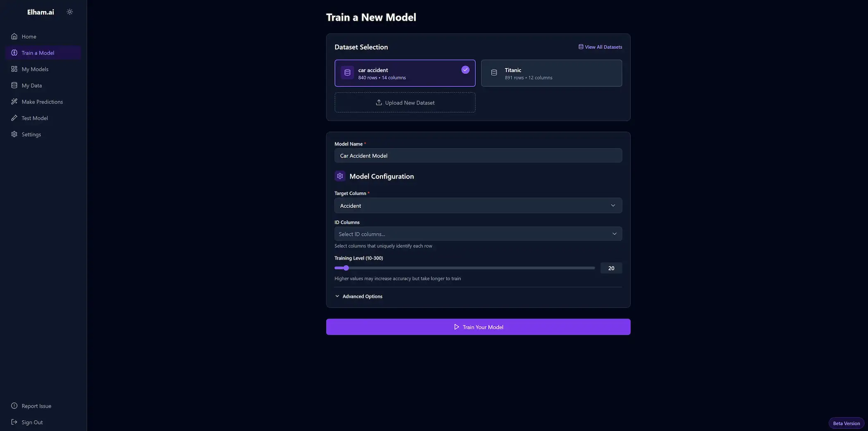This screenshot has width=868, height=431.
Task: Click the Make Predictions wand icon
Action: click(x=14, y=102)
